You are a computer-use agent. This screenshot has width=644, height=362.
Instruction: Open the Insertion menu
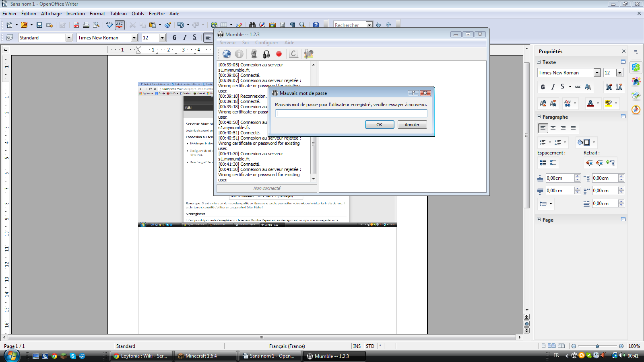coord(75,13)
